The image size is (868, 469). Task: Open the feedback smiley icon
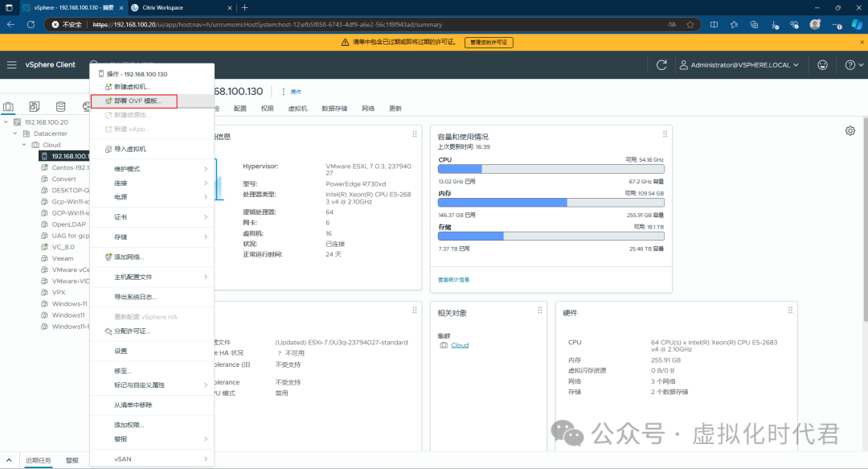pos(823,65)
